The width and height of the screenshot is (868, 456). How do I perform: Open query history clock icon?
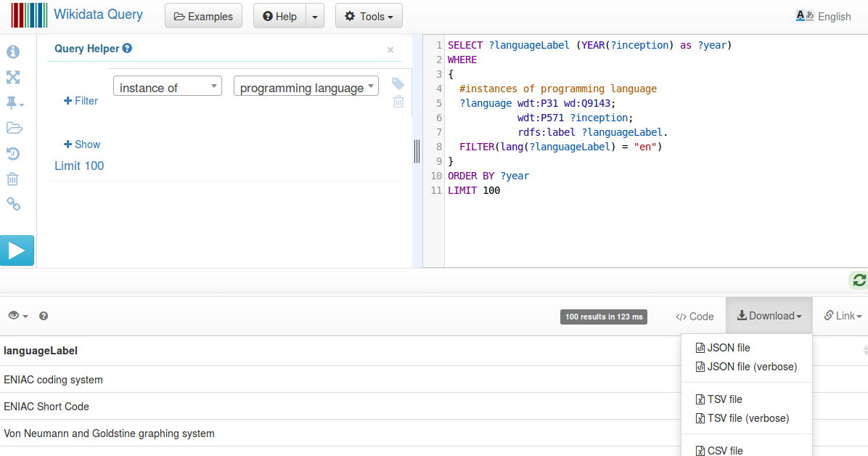click(13, 153)
